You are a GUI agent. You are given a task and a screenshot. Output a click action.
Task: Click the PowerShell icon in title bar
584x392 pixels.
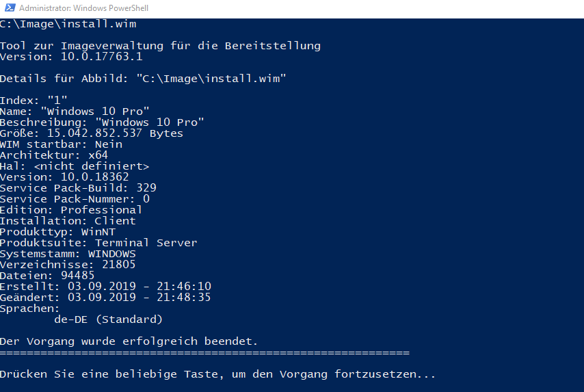(10, 8)
